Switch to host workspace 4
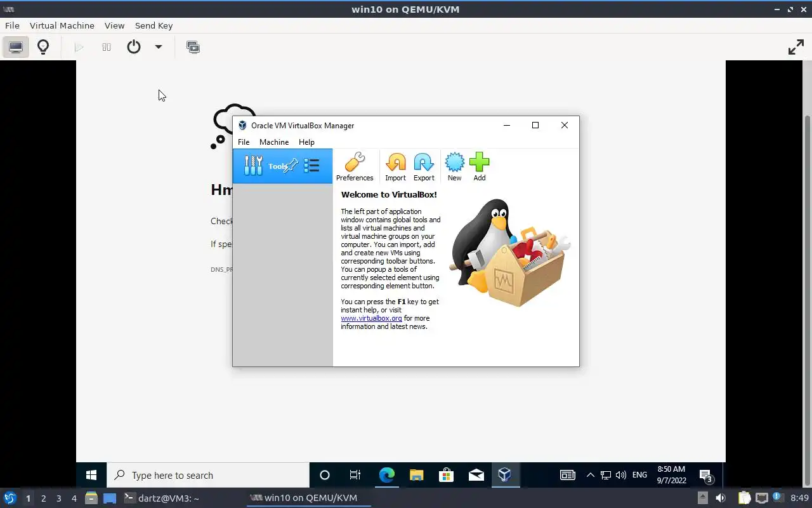Screen dimensions: 812x508 (74, 498)
